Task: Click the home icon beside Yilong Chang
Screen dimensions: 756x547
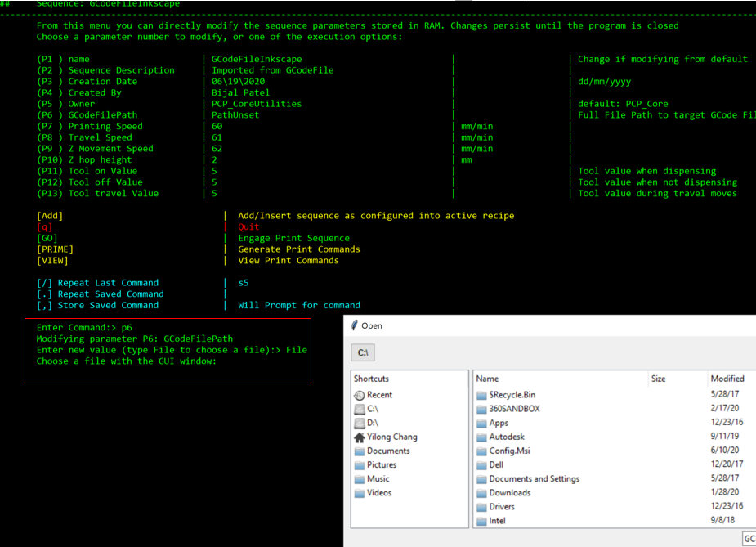Action: [359, 437]
